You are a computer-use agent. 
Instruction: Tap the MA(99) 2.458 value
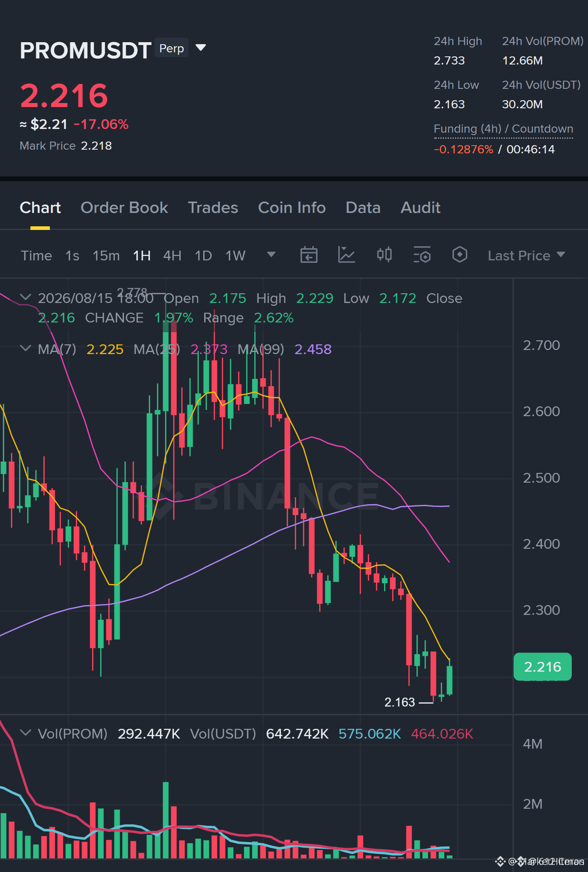pyautogui.click(x=313, y=349)
